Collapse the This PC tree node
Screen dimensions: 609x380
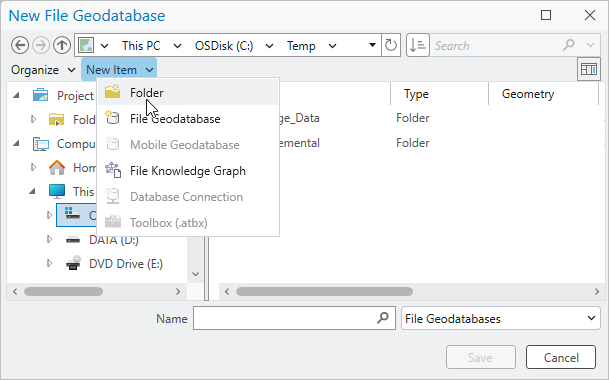[33, 191]
